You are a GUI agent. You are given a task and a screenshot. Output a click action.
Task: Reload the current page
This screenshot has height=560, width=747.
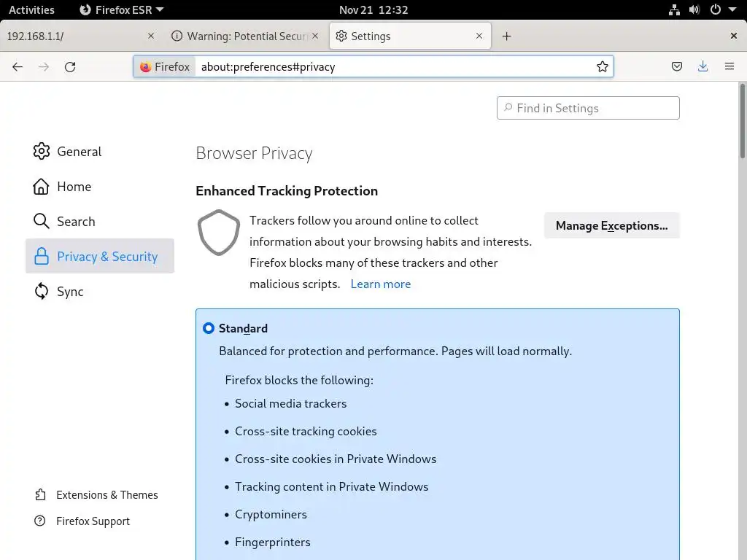tap(70, 66)
